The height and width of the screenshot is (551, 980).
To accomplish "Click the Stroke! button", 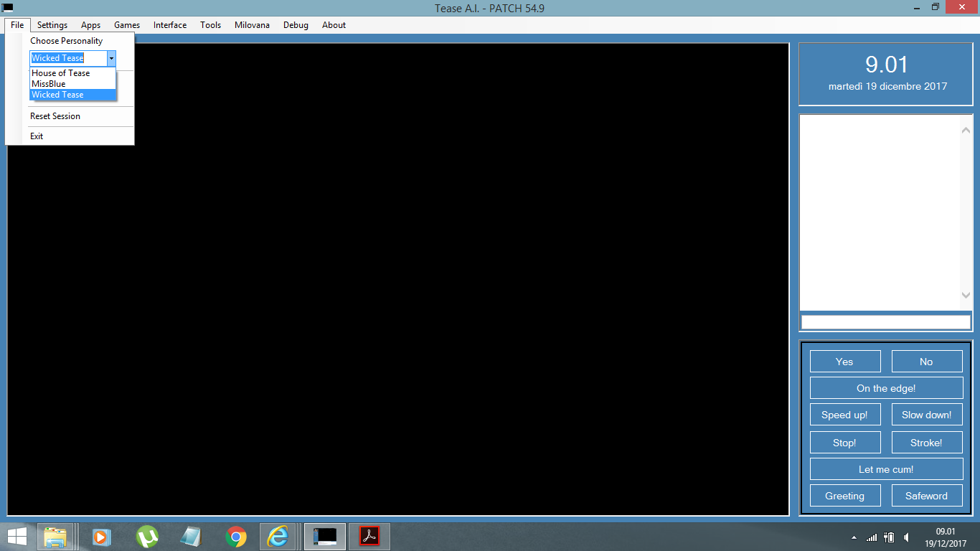I will click(927, 443).
